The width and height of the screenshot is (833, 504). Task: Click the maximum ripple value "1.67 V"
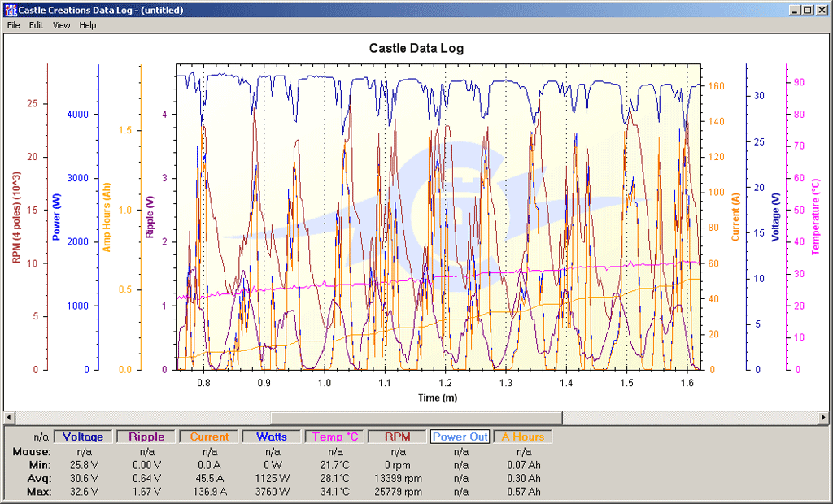point(147,492)
